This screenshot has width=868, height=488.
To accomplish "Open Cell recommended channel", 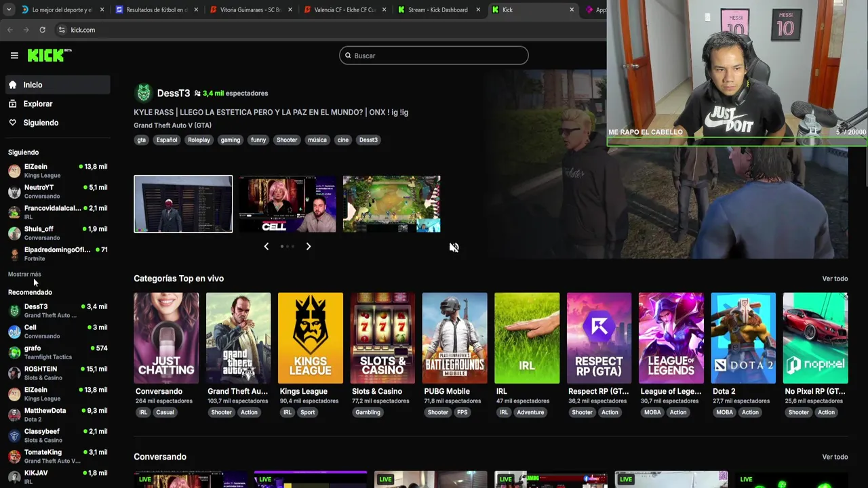I will [x=58, y=331].
